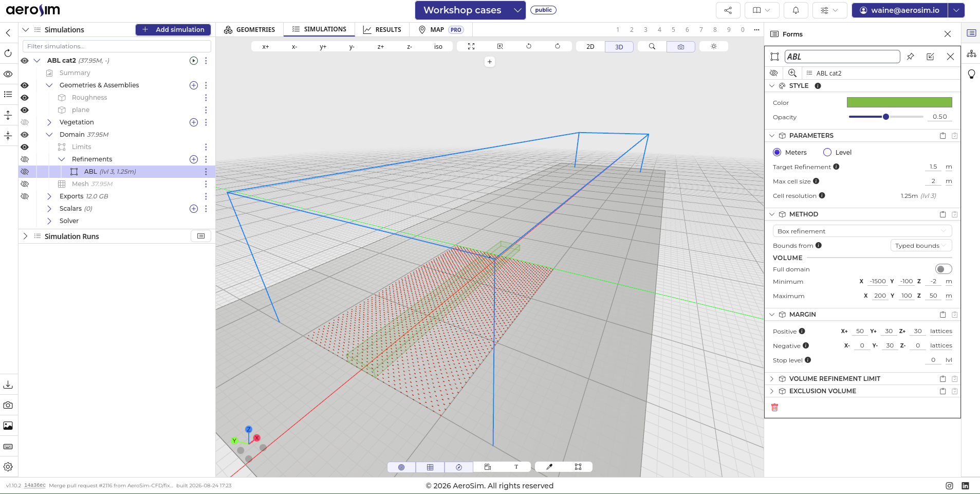Open the notifications bell

796,10
